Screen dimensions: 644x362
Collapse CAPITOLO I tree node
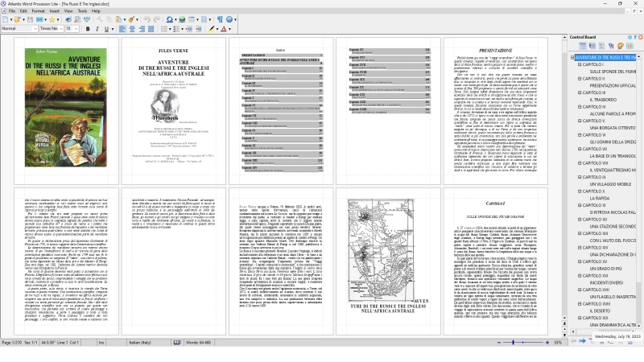[x=580, y=64]
